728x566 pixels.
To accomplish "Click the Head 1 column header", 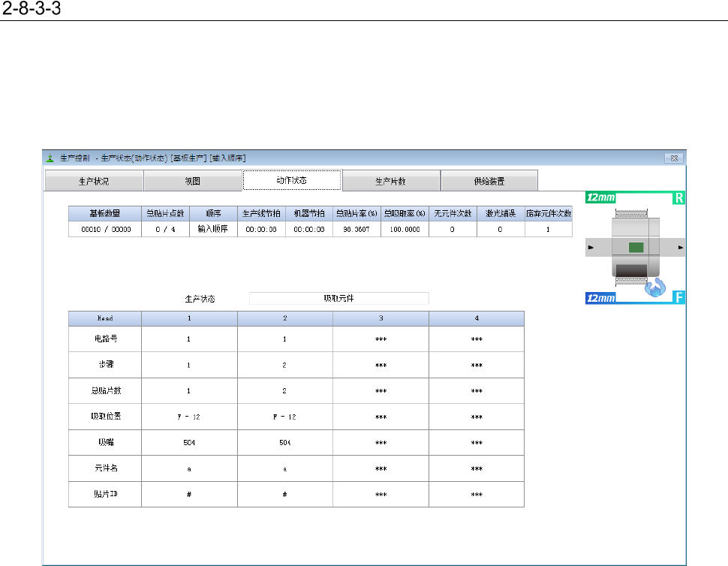I will coord(189,318).
